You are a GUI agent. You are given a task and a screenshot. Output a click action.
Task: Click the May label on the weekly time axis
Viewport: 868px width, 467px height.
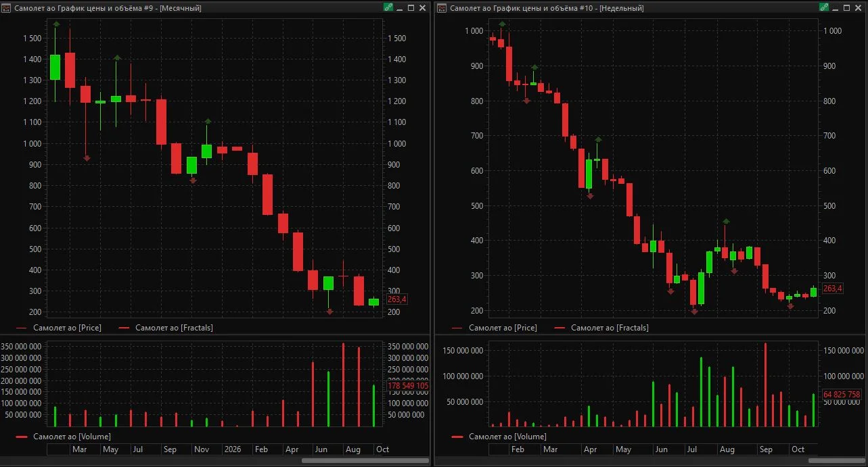[623, 449]
